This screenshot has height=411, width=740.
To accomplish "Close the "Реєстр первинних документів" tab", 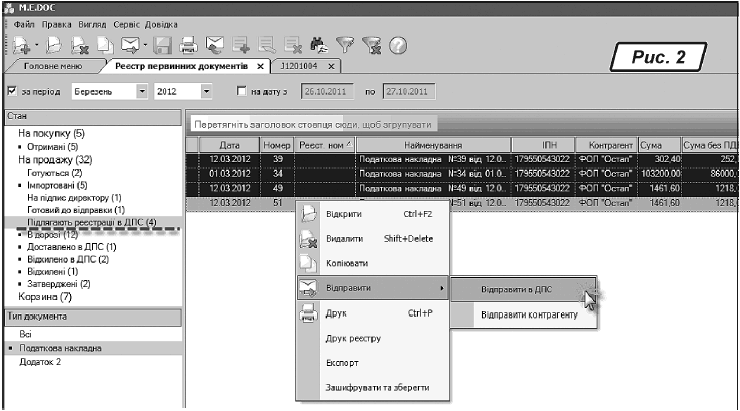I will [x=259, y=67].
